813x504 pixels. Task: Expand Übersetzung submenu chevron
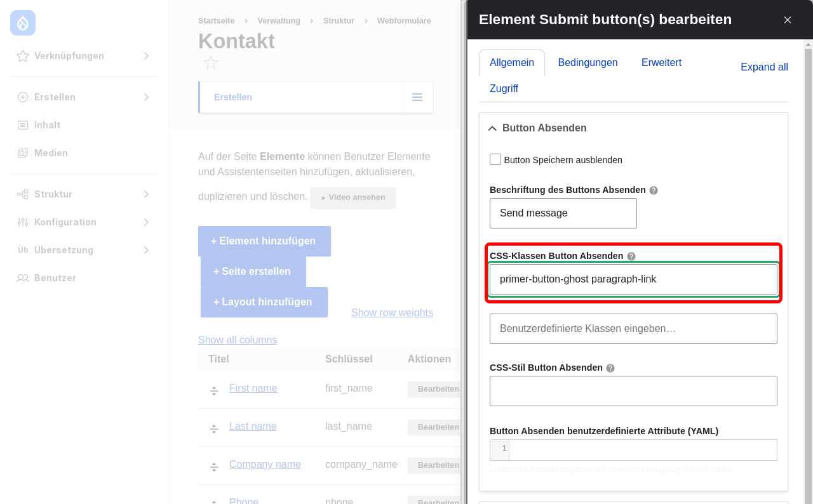click(146, 250)
